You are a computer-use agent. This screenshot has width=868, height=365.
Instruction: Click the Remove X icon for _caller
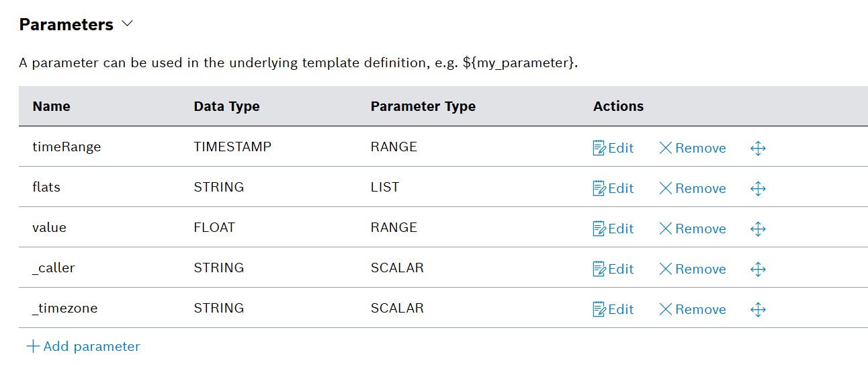(x=666, y=269)
